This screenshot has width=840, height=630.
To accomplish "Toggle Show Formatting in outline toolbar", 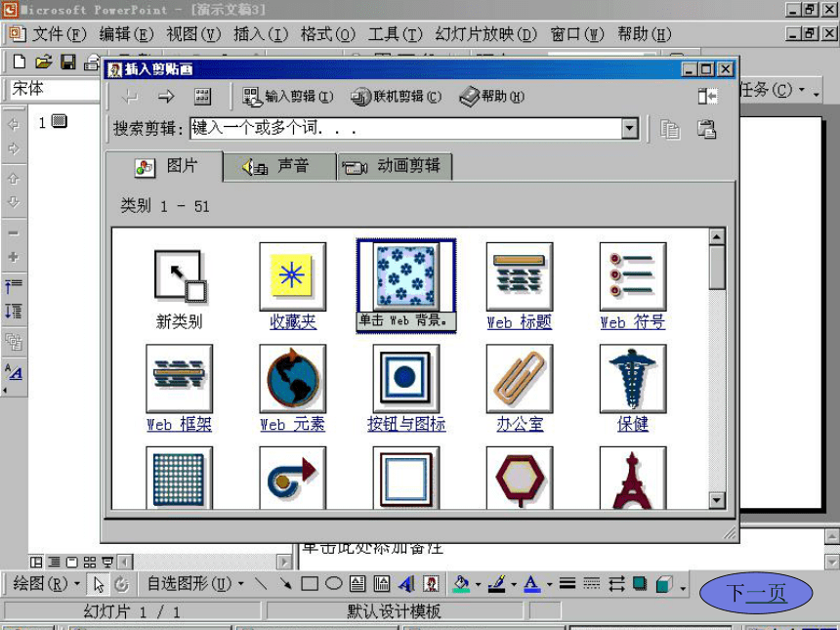I will [x=14, y=370].
